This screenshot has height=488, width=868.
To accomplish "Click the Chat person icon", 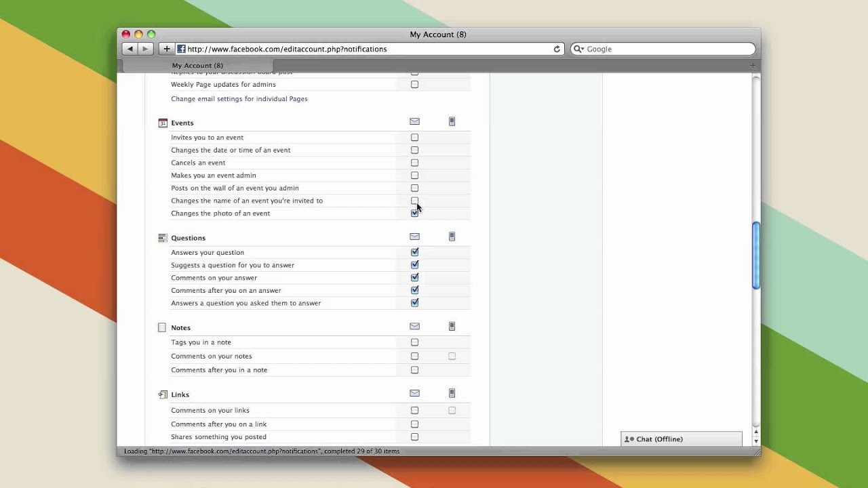I will click(629, 439).
